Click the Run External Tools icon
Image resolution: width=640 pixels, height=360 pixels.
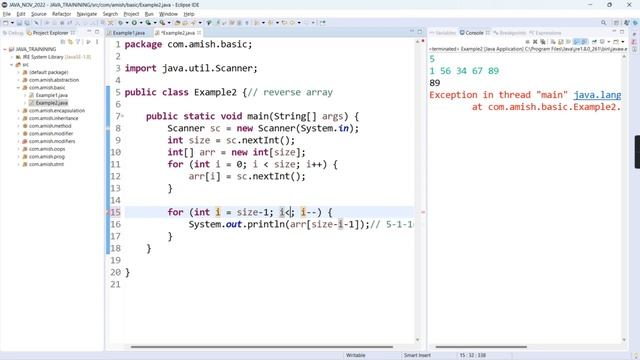coord(162,23)
